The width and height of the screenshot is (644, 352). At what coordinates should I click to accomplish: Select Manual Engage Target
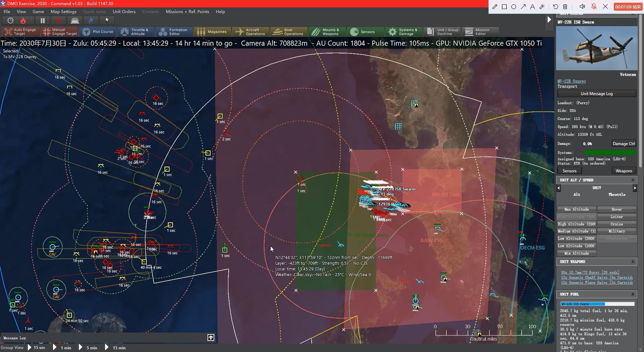[59, 32]
